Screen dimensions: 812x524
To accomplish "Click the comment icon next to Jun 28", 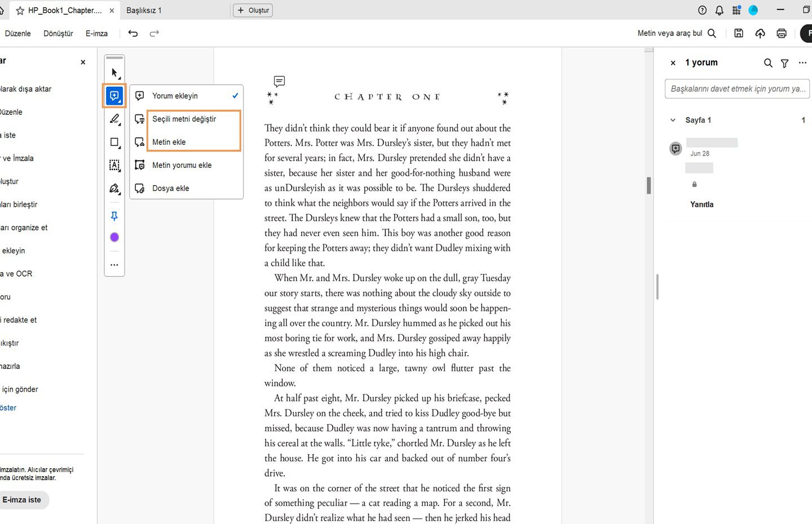I will [x=676, y=149].
